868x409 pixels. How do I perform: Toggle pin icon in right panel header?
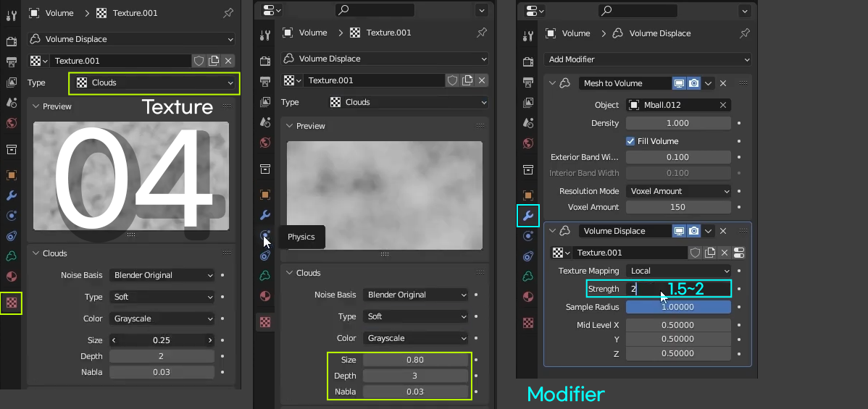[745, 33]
